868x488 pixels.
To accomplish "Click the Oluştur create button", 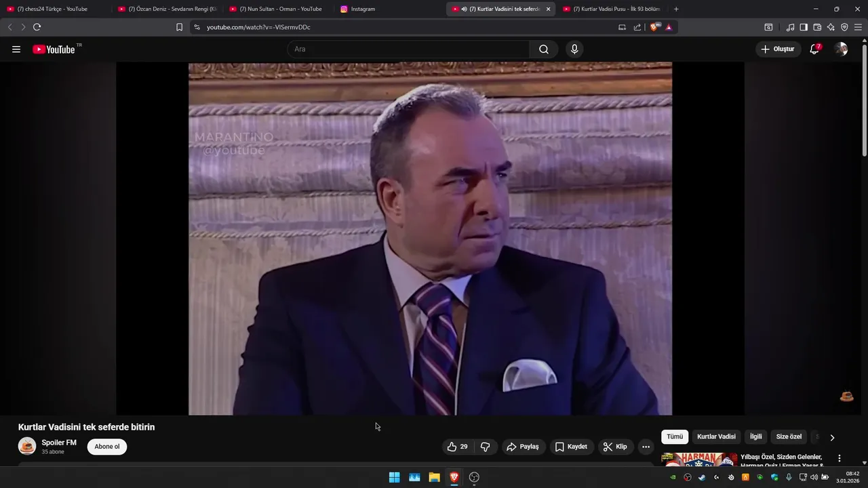I will pyautogui.click(x=778, y=49).
